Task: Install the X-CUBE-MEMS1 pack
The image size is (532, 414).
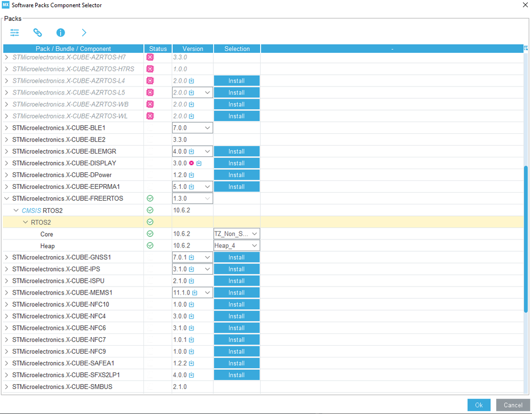Action: [x=237, y=293]
